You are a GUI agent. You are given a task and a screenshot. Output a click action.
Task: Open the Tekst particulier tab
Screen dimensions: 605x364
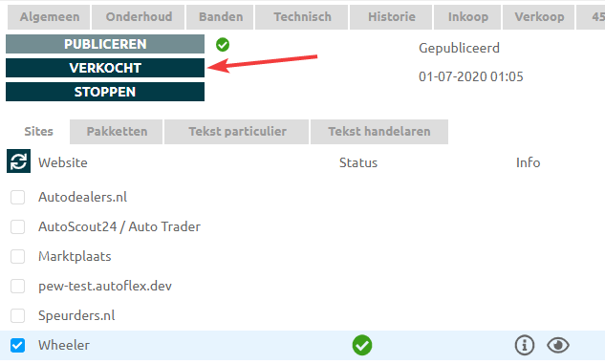(x=236, y=132)
